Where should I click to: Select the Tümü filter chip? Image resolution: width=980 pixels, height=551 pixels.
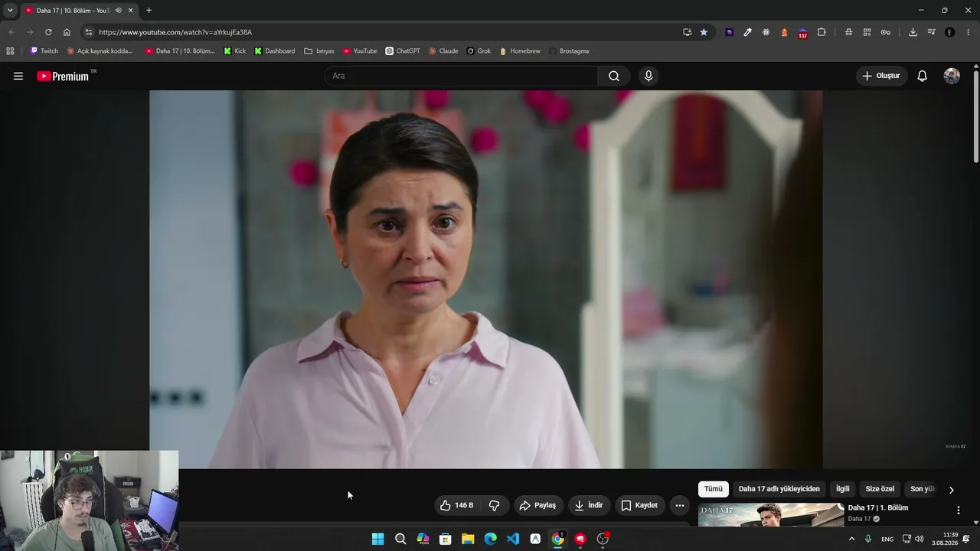714,489
